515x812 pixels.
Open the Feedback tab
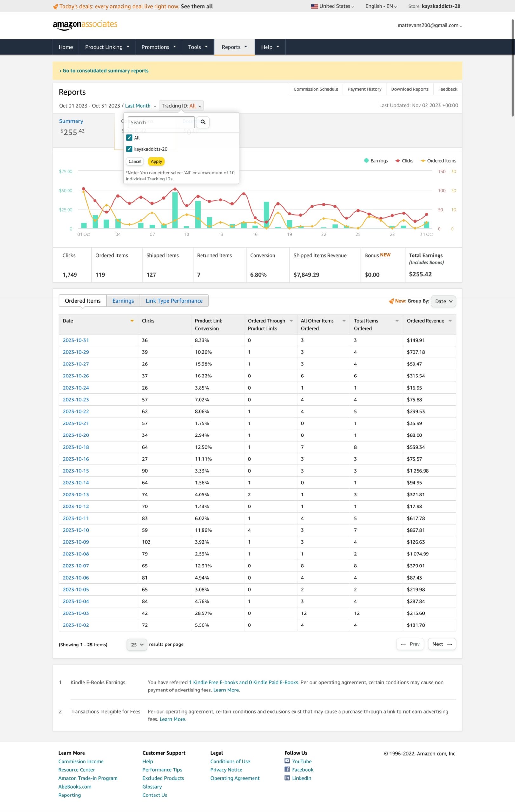[x=447, y=89]
